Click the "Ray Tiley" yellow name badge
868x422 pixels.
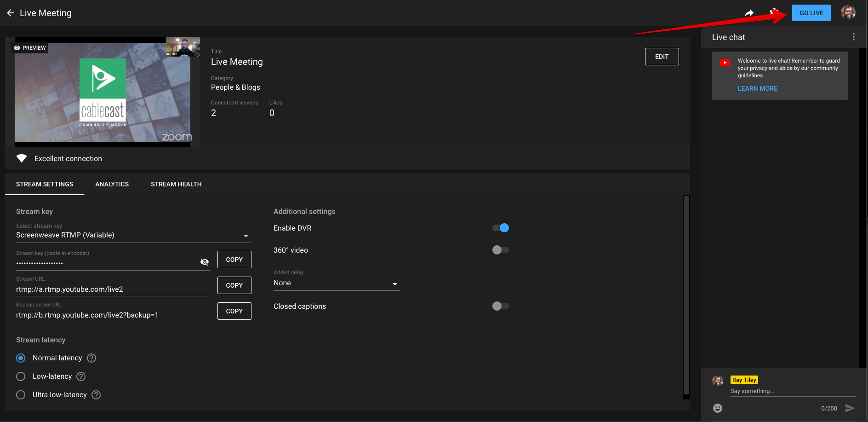[744, 380]
